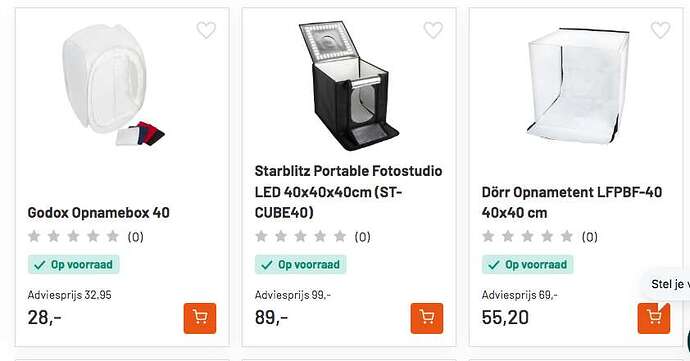The image size is (690, 361).
Task: Open Starblitz Portable Fotostudio LED product link
Action: [349, 192]
